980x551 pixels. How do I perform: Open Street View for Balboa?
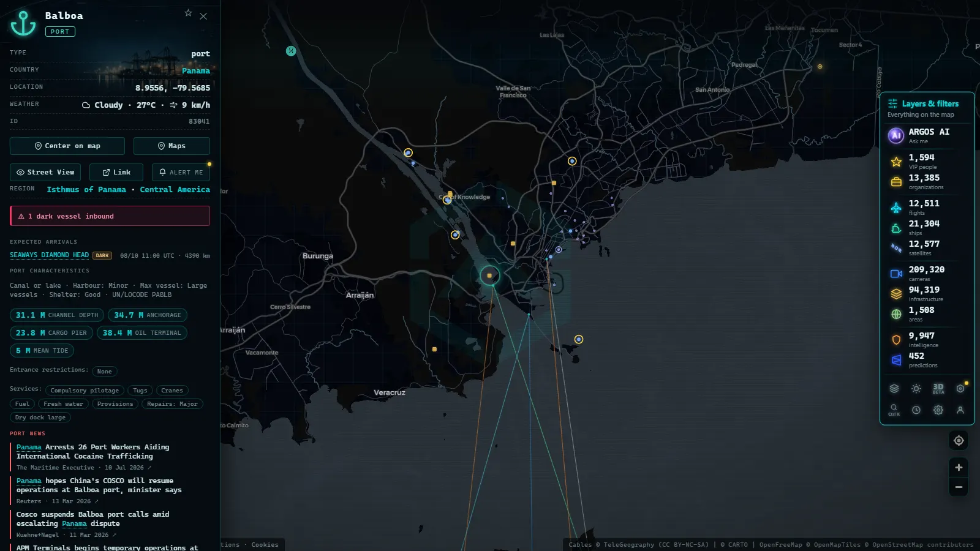coord(45,172)
